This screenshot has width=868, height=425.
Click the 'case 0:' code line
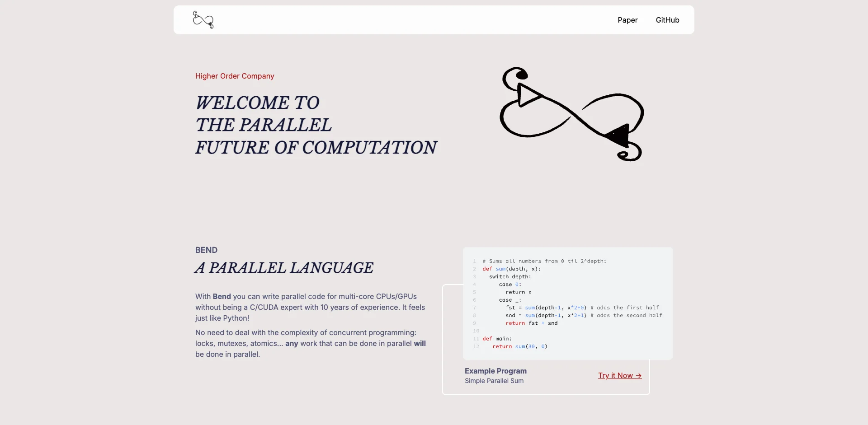click(x=510, y=285)
